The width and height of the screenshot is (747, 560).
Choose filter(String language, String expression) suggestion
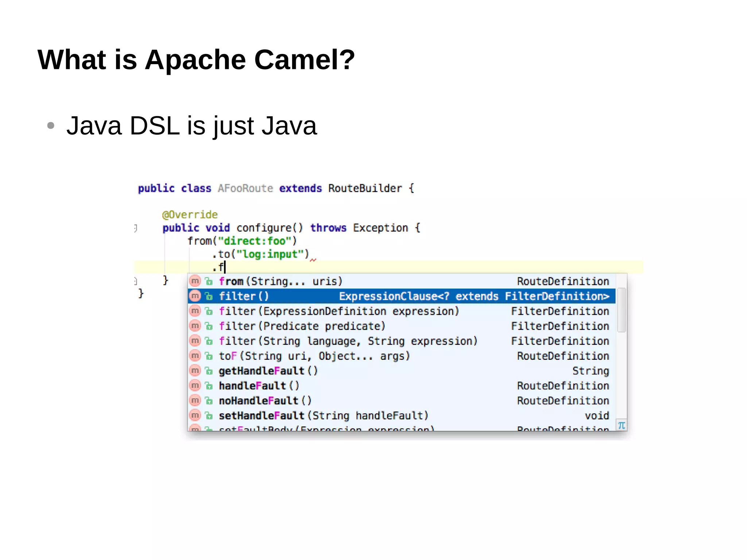348,341
